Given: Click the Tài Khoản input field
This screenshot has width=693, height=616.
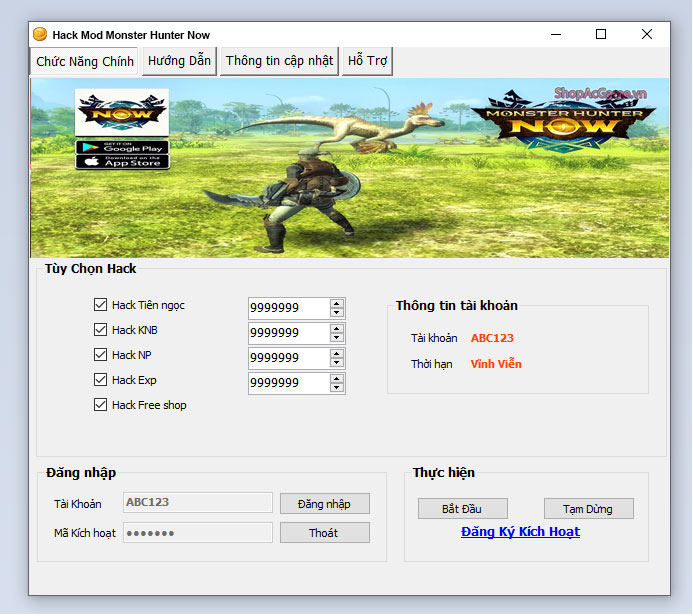Looking at the screenshot, I should point(198,503).
